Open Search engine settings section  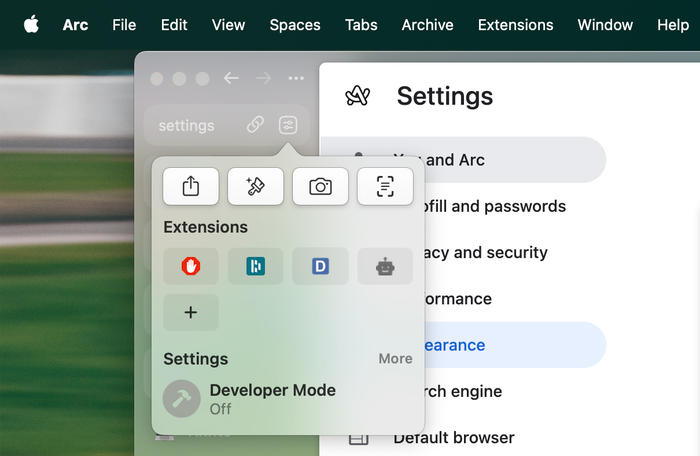click(x=463, y=391)
